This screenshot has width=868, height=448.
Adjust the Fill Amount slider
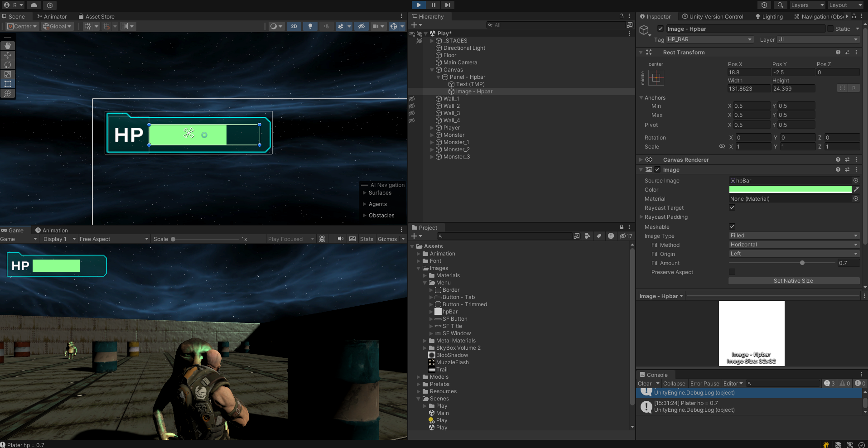[802, 263]
